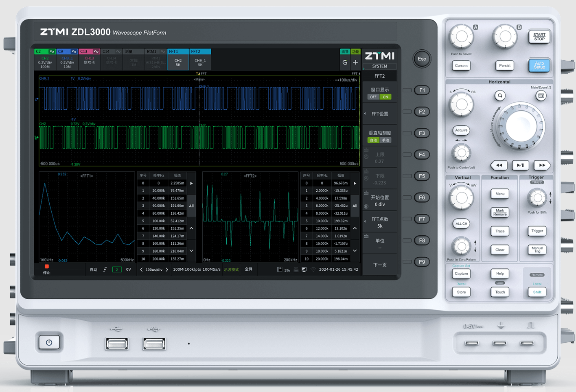This screenshot has width=576, height=392.
Task: Tap the monitor display icon in status bar
Action: coord(304,269)
